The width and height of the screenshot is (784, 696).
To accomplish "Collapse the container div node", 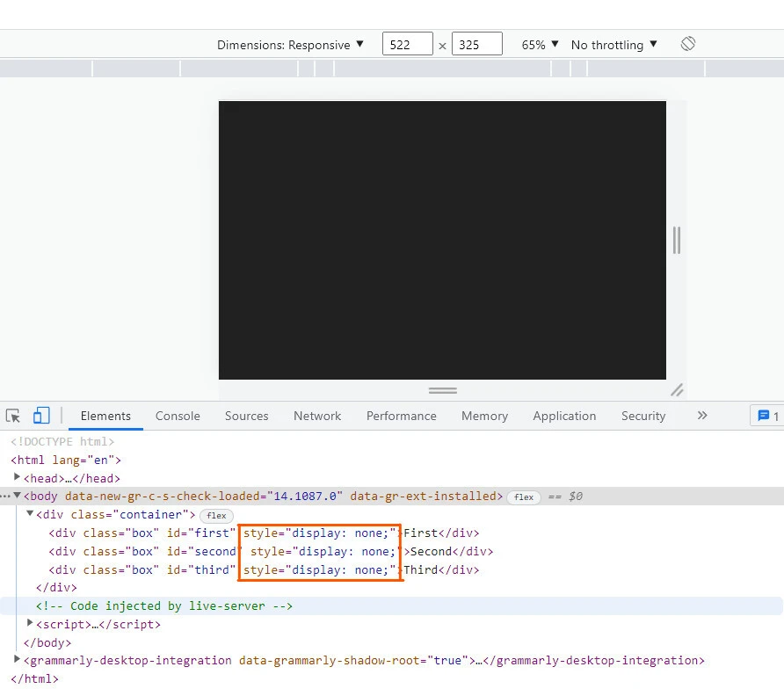I will tap(30, 514).
